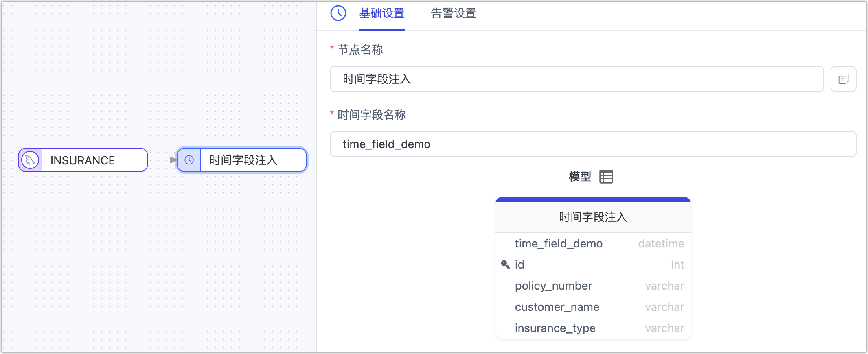Click the copy icon next to node name
Viewport: 868px width, 354px height.
843,79
